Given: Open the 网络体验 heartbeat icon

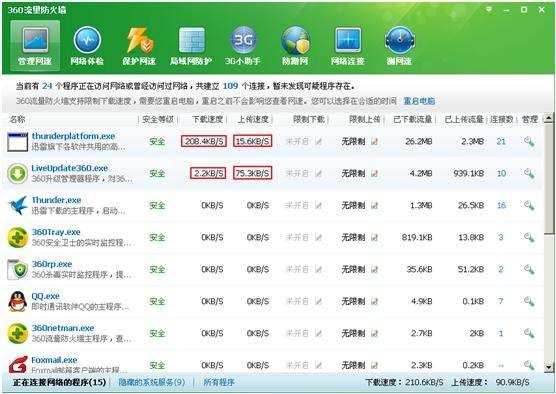Looking at the screenshot, I should [87, 46].
